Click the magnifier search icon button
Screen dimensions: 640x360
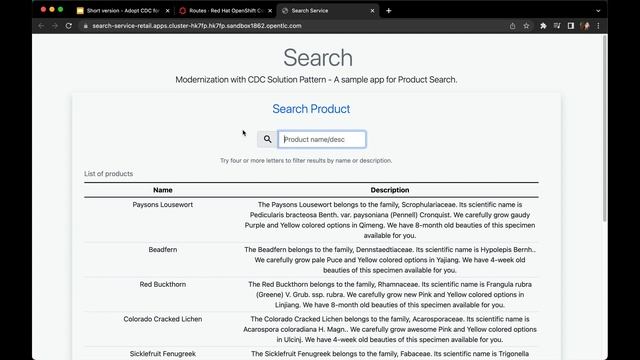(x=267, y=139)
